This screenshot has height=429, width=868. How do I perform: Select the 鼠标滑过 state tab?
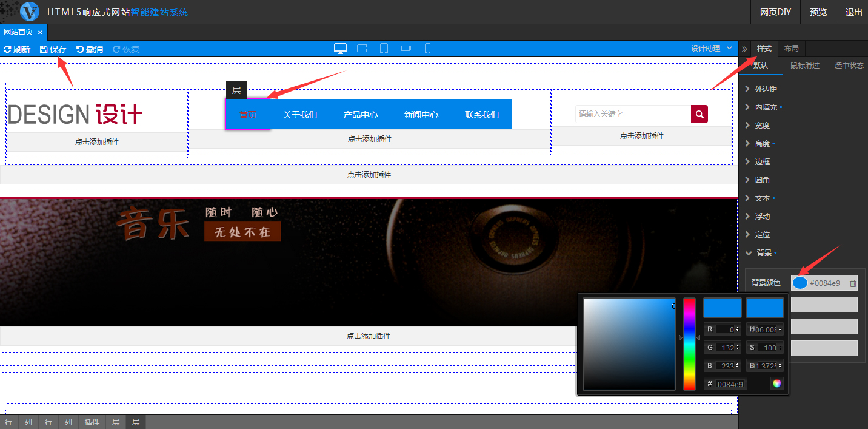pos(804,66)
